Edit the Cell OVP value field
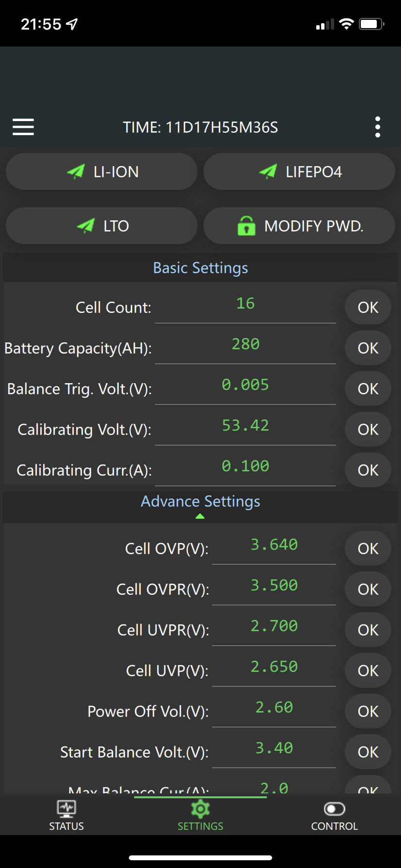Screen dimensions: 401x868 [274, 545]
